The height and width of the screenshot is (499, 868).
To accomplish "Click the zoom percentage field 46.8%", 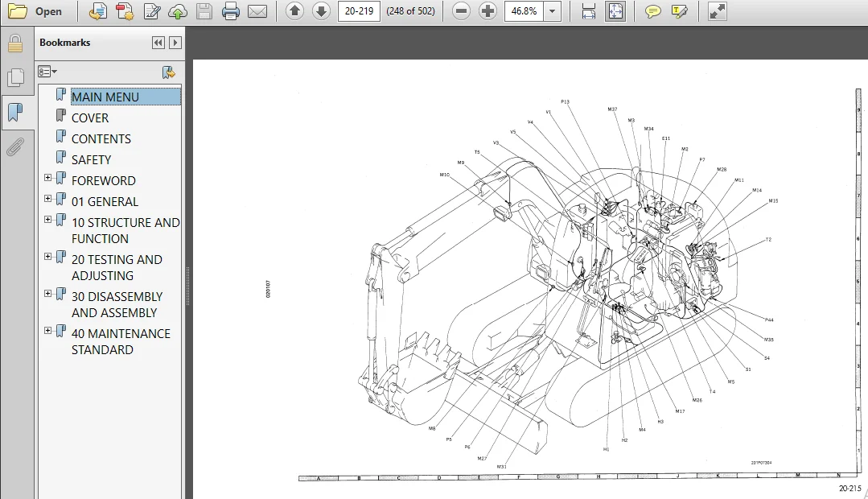I will (x=525, y=11).
